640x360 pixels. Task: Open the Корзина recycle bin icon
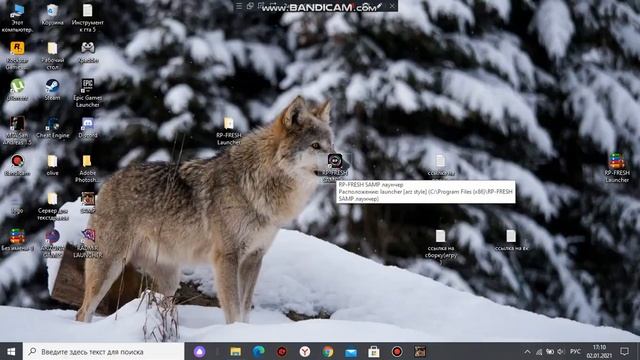coord(52,16)
